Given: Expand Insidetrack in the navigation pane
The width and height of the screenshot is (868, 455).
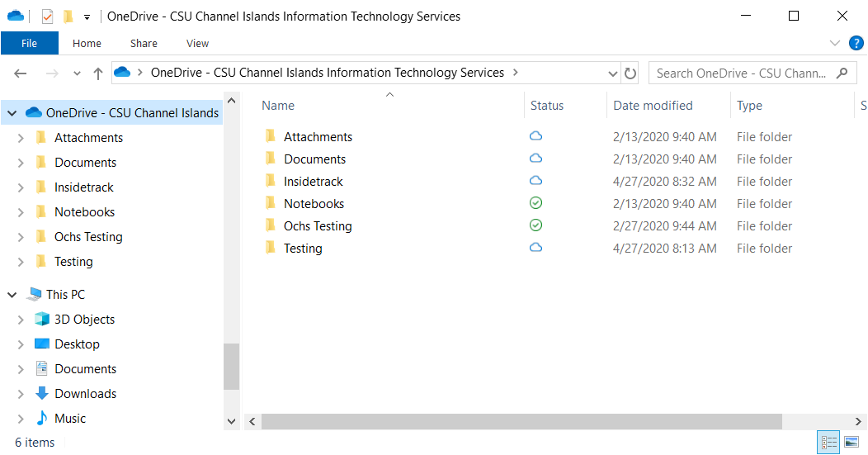Looking at the screenshot, I should pyautogui.click(x=21, y=187).
